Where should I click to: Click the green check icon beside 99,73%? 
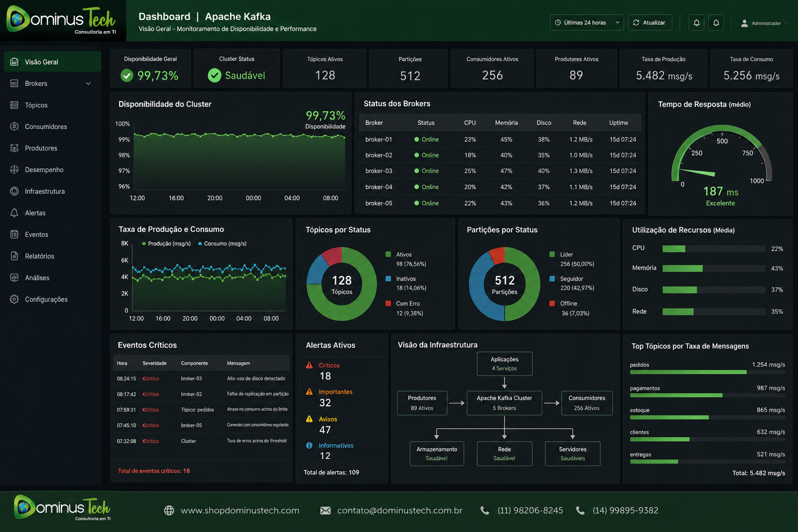[x=127, y=76]
